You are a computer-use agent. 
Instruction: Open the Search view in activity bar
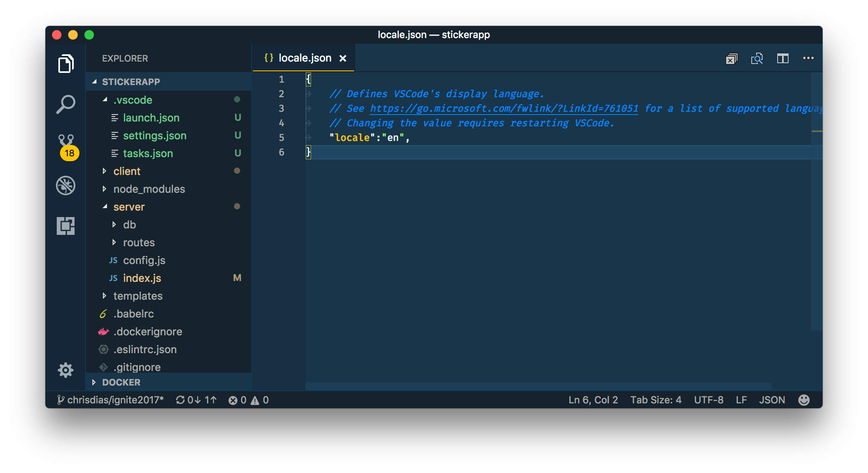tap(66, 104)
